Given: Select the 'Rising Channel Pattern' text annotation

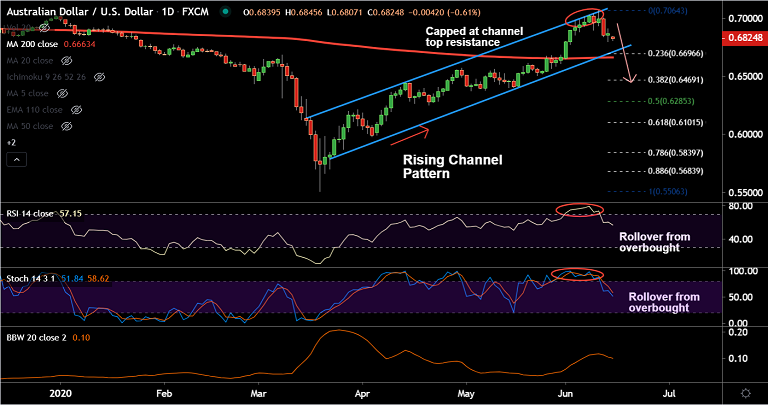Looking at the screenshot, I should pyautogui.click(x=453, y=167).
